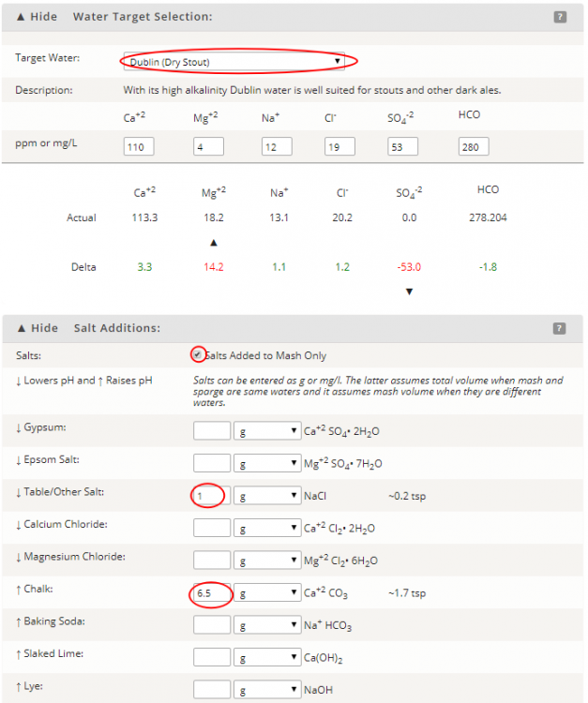Click the Slaked Lime amount field
Image resolution: width=588 pixels, height=703 pixels.
[x=211, y=657]
